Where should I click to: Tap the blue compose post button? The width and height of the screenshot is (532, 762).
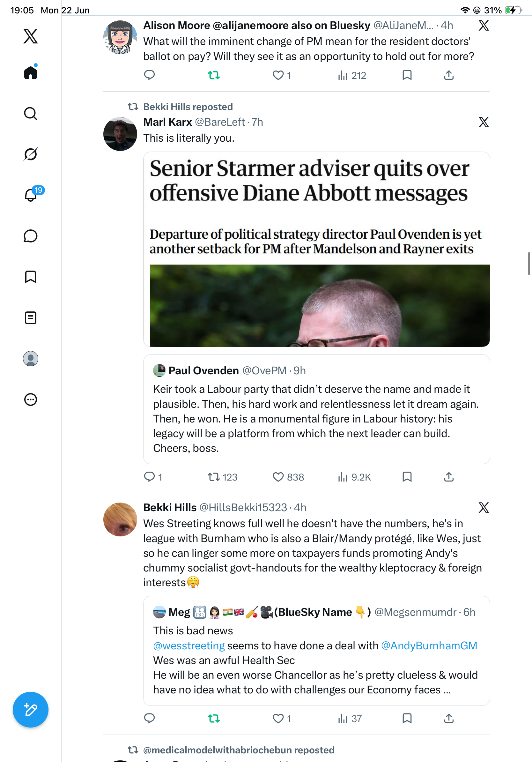coord(31,710)
